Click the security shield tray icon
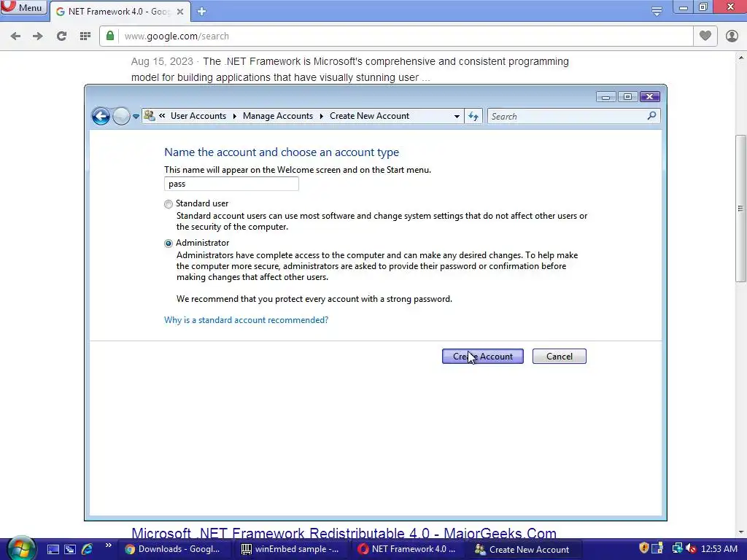The width and height of the screenshot is (747, 560). click(x=644, y=548)
